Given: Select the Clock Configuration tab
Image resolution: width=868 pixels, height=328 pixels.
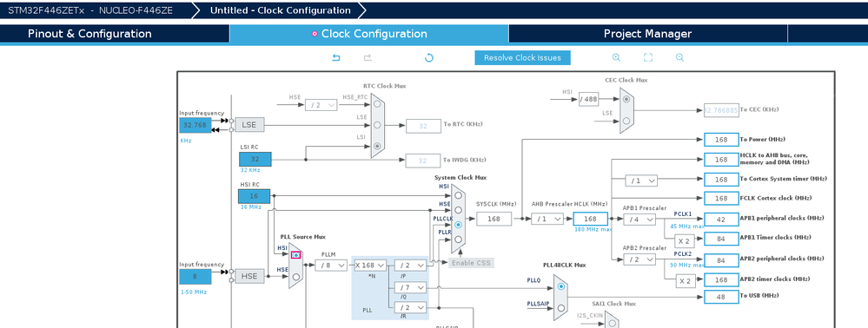Looking at the screenshot, I should pos(368,34).
